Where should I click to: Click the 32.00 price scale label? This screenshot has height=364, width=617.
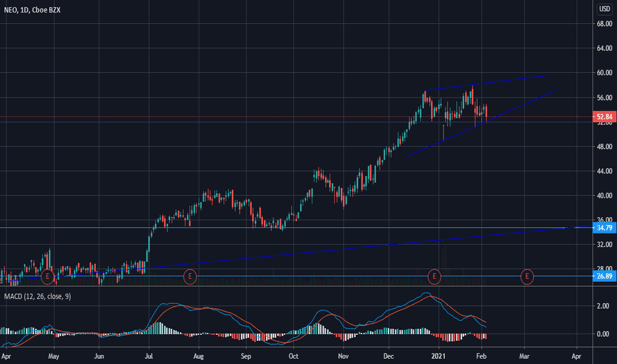tap(604, 244)
